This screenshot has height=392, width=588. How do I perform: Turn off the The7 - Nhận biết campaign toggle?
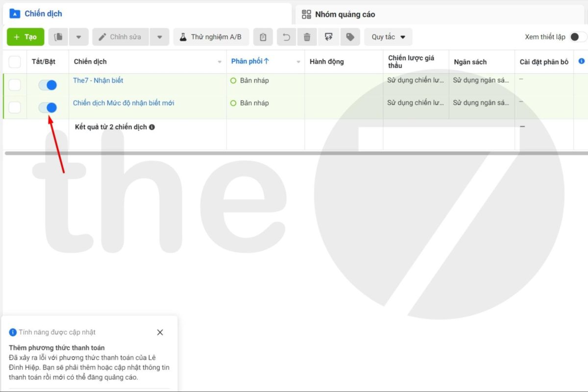(x=48, y=85)
